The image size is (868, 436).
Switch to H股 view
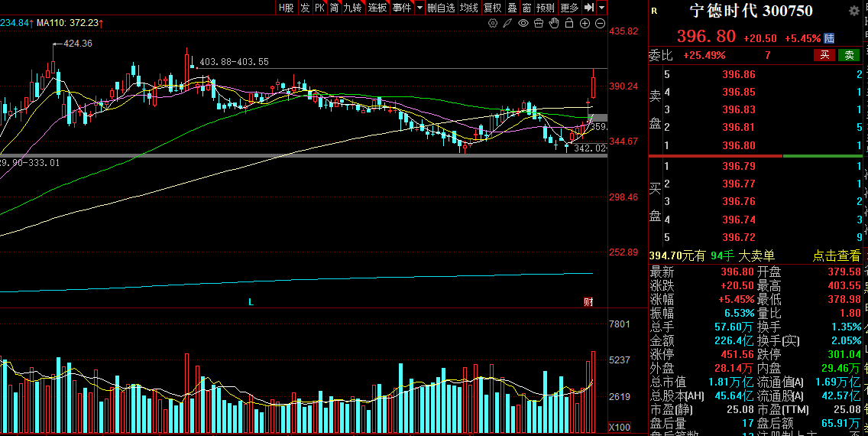[286, 8]
